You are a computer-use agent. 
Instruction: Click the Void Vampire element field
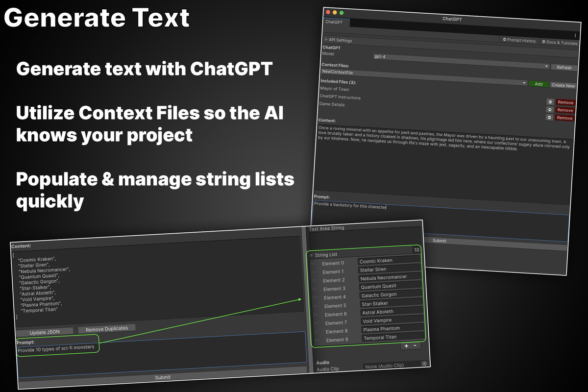pyautogui.click(x=392, y=320)
